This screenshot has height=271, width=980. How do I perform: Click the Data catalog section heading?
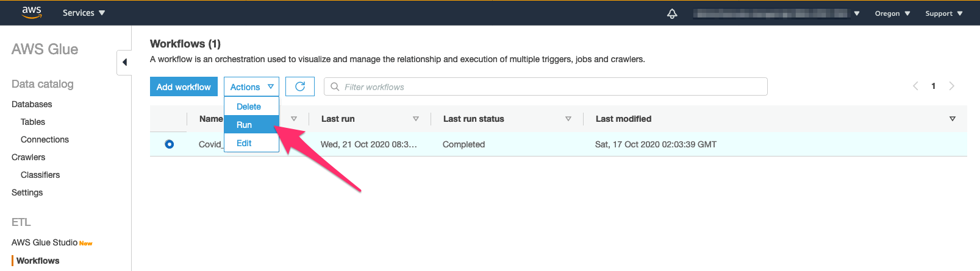click(x=42, y=84)
